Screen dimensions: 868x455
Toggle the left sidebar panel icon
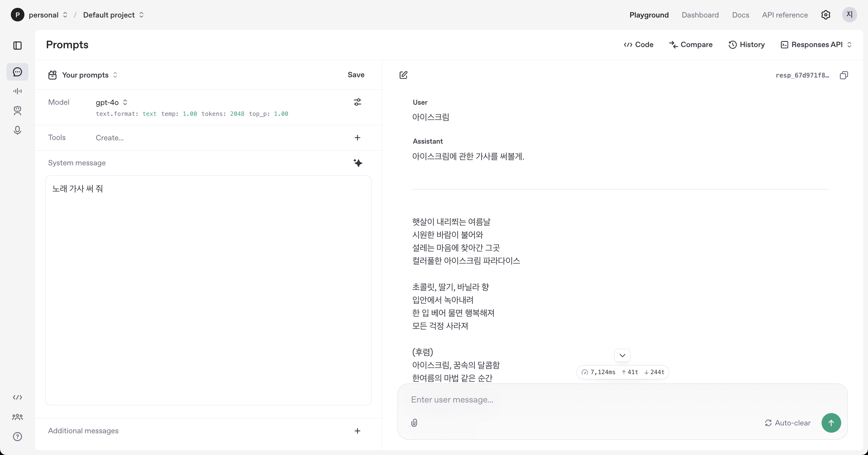[17, 46]
